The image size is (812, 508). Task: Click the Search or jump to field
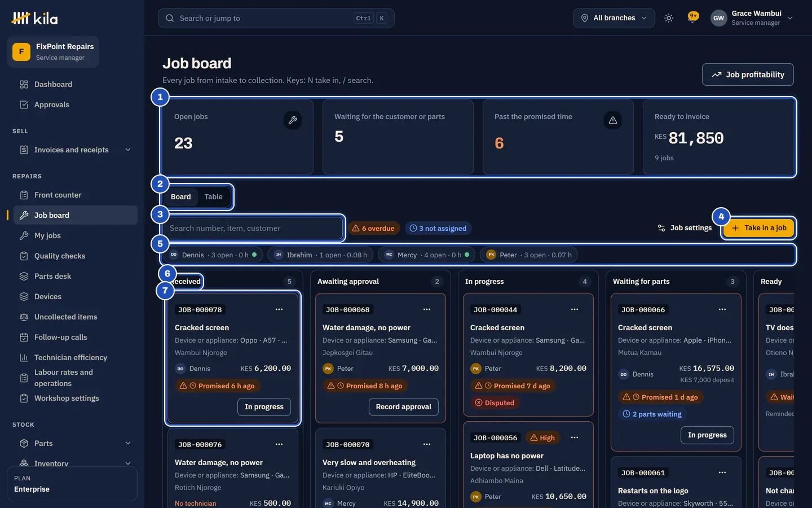coord(276,18)
